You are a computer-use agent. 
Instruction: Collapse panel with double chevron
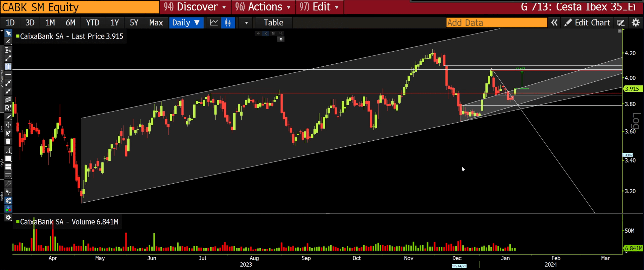point(554,22)
